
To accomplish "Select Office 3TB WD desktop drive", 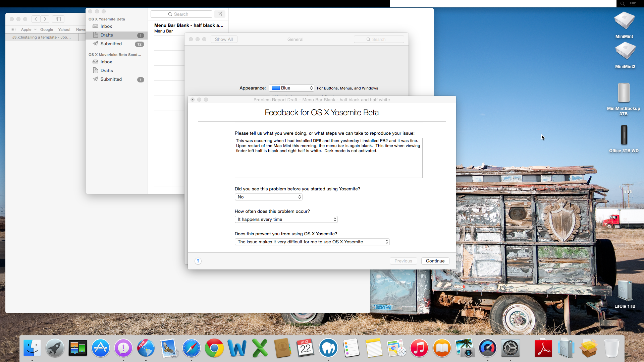I will pyautogui.click(x=624, y=139).
